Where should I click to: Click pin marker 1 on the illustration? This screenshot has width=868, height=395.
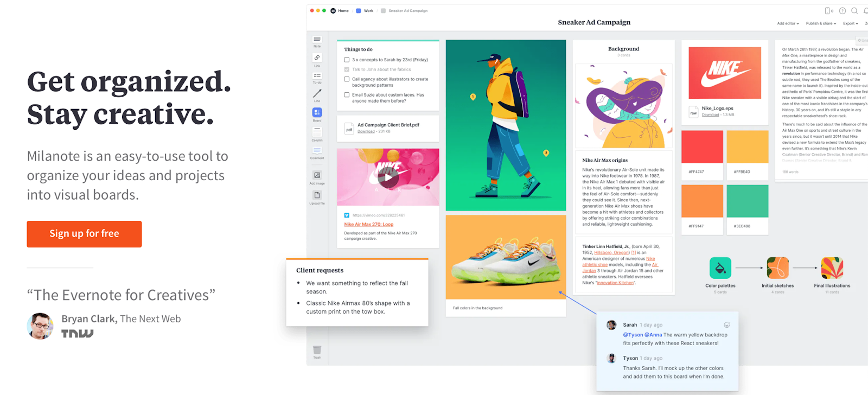coord(473,97)
